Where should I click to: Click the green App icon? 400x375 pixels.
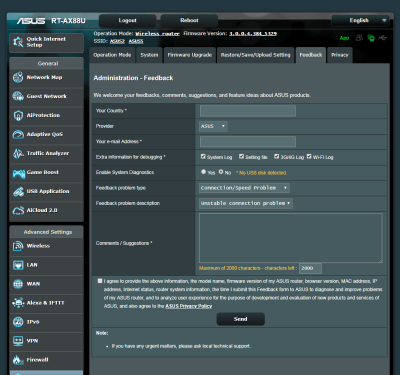click(x=344, y=38)
